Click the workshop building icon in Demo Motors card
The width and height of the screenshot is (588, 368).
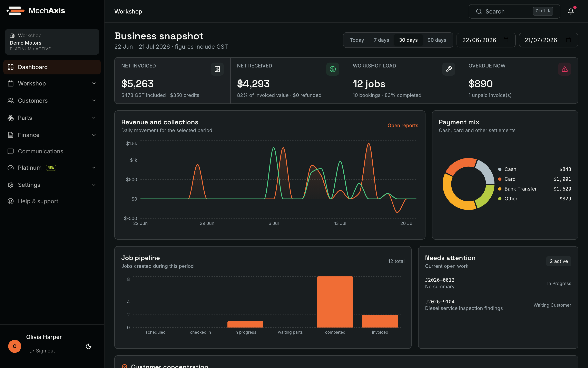(12, 36)
